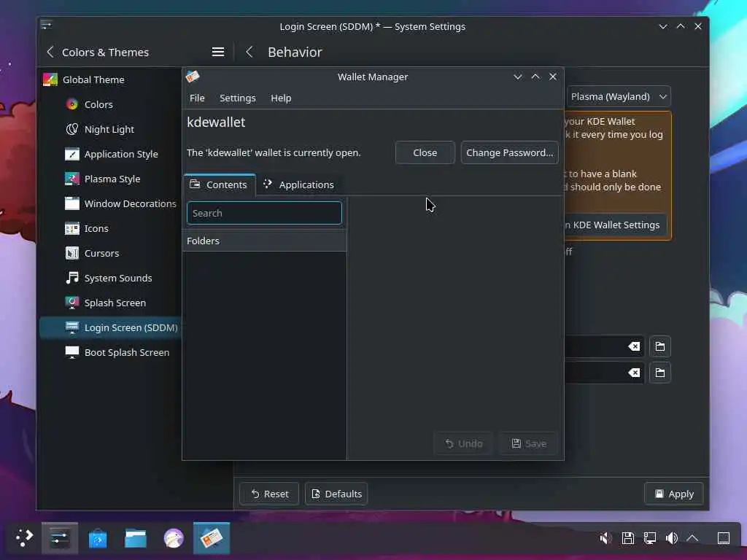Open the hamburger menu in System Settings
747x560 pixels.
[x=217, y=52]
